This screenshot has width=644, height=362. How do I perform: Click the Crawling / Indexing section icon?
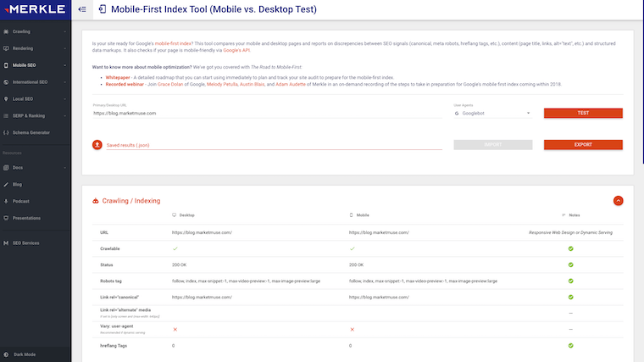pos(95,201)
